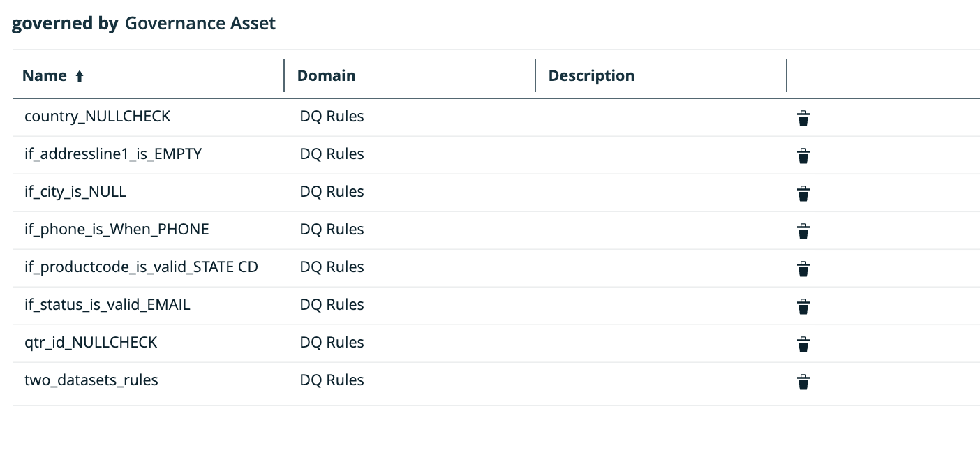Image resolution: width=980 pixels, height=455 pixels.
Task: Open DQ Rules domain for country_NULLCHECK
Action: click(332, 117)
